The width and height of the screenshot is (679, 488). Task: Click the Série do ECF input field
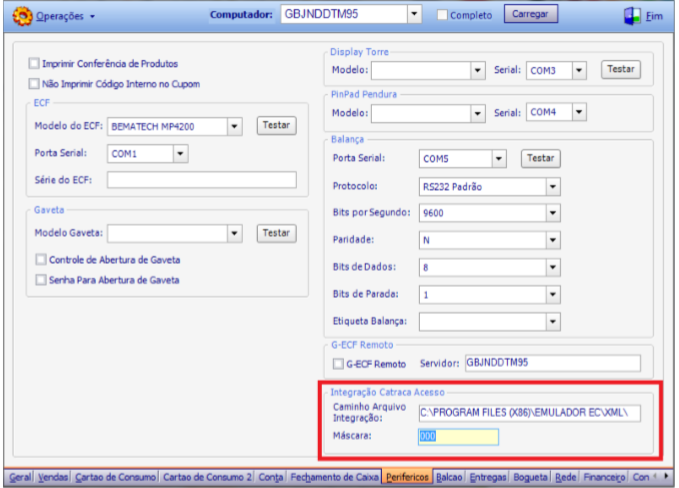click(202, 180)
